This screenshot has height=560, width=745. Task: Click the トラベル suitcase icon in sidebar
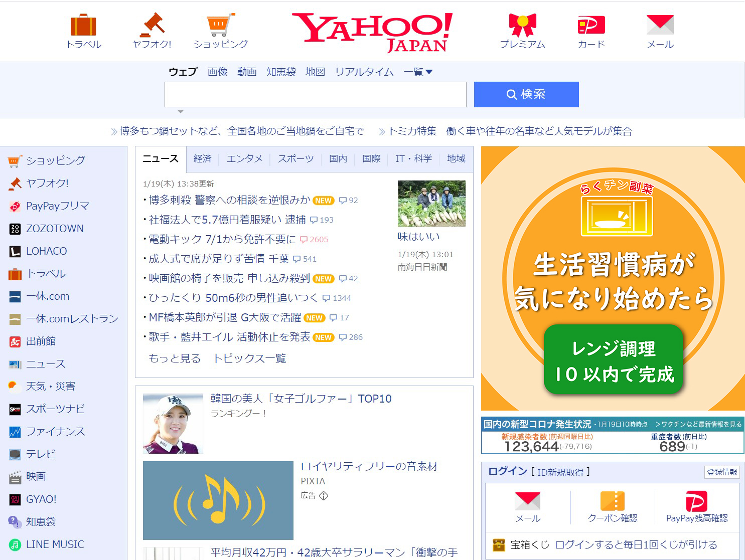15,274
